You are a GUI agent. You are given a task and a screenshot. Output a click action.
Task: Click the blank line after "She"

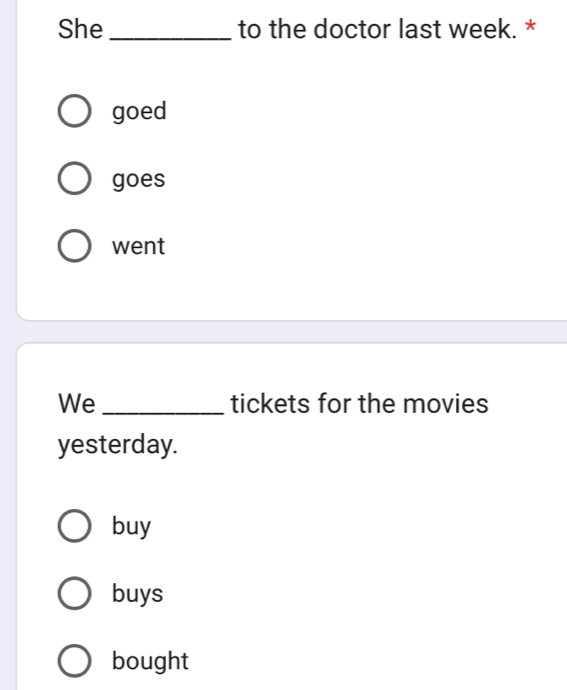pyautogui.click(x=170, y=40)
